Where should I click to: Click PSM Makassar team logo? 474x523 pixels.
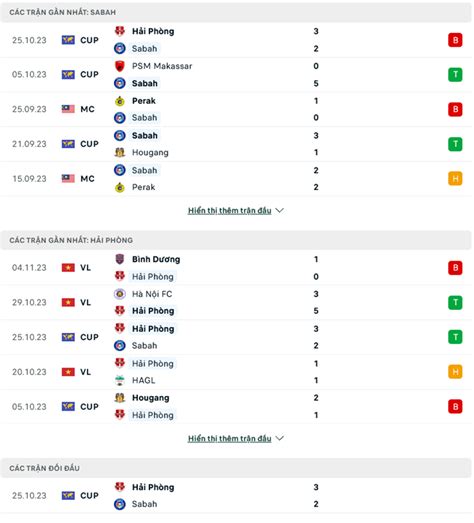(120, 66)
